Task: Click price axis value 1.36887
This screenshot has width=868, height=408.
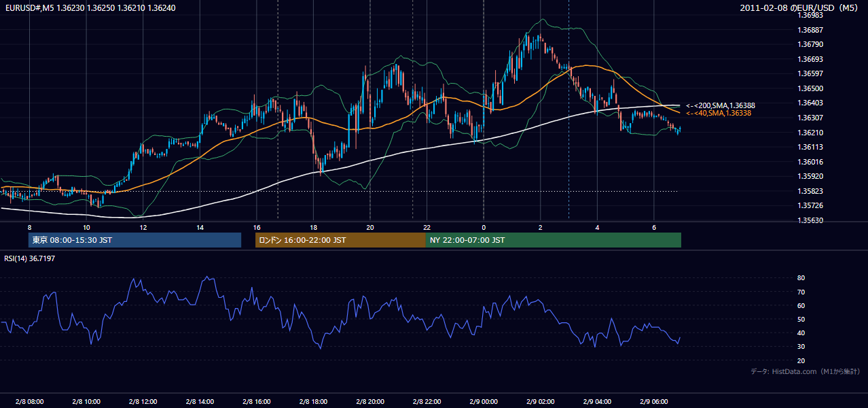Action: (810, 30)
